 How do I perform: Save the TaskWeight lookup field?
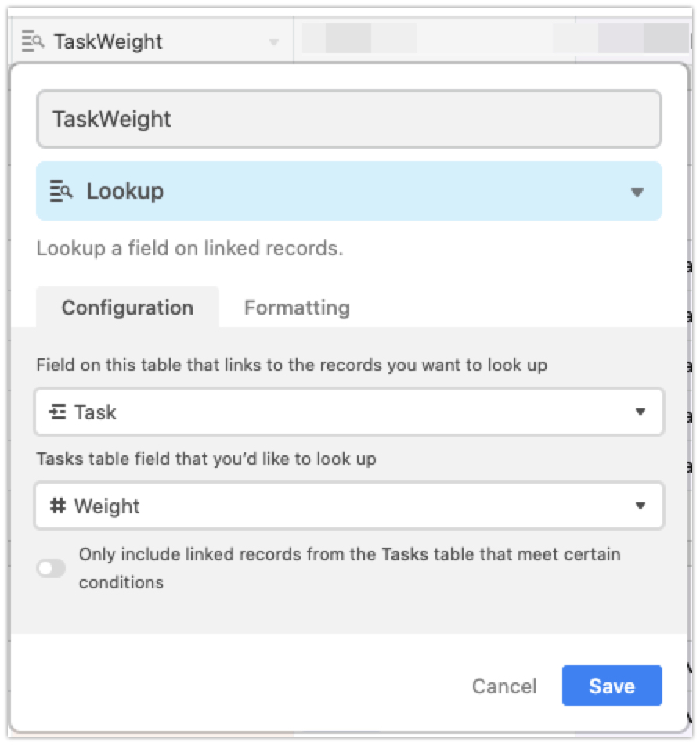click(612, 686)
